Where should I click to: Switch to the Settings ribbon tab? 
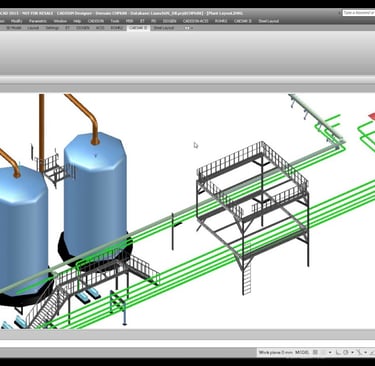coord(52,28)
